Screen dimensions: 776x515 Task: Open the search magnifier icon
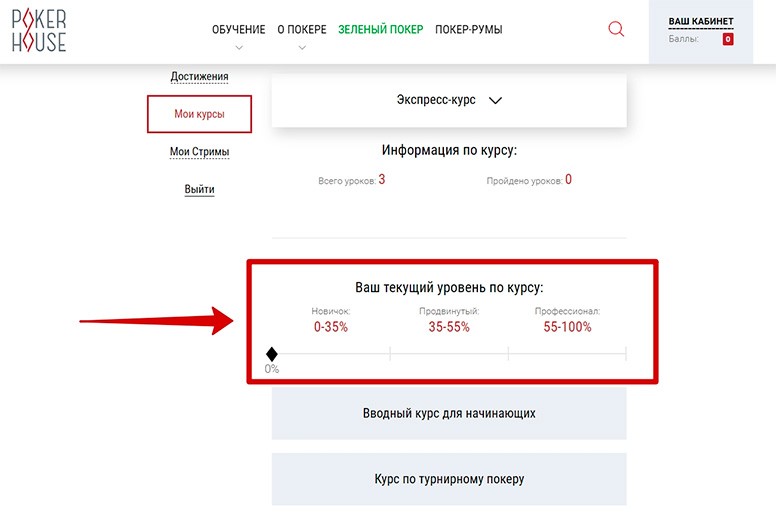616,29
